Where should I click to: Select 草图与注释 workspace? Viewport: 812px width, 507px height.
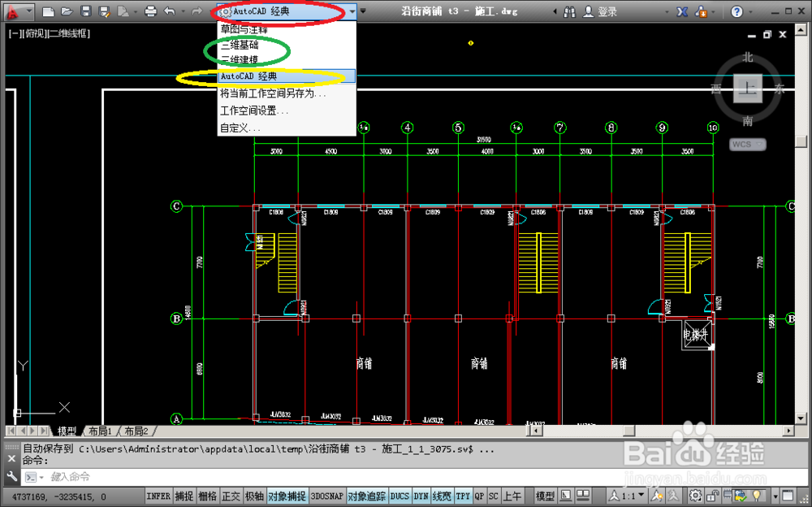(287, 29)
